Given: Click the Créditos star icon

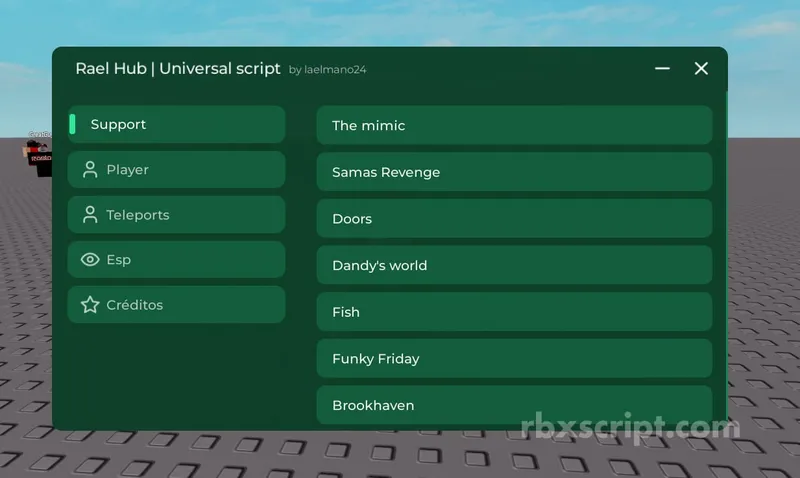Looking at the screenshot, I should click(90, 305).
